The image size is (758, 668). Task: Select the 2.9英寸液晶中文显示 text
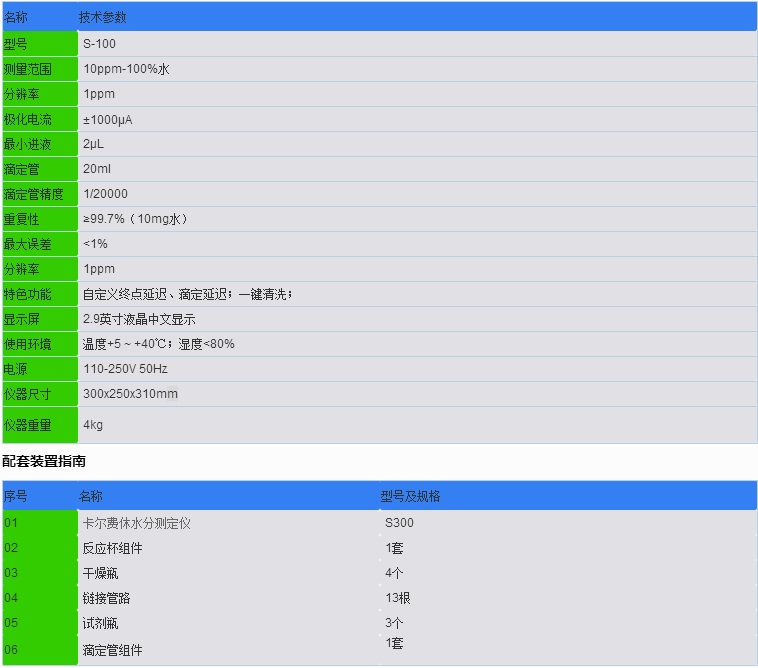point(139,319)
